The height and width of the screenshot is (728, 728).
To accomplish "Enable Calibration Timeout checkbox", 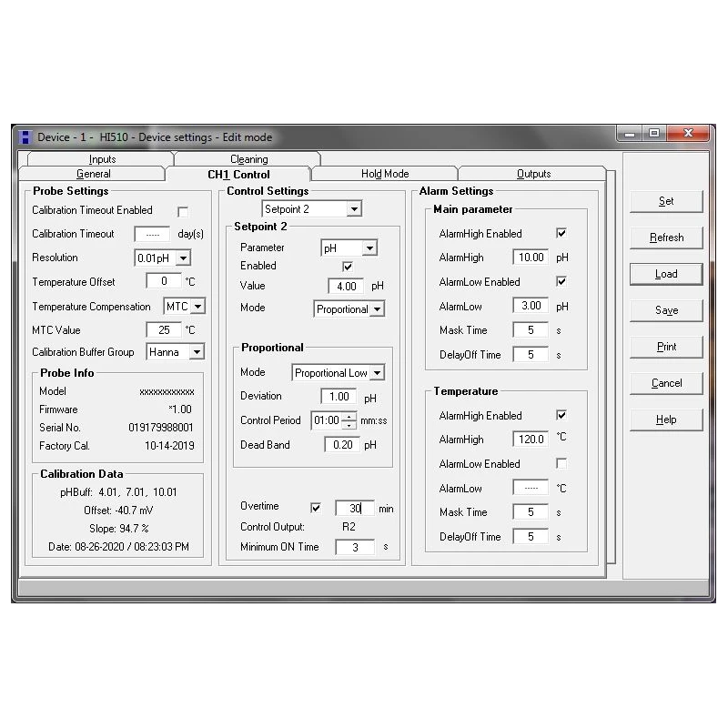I will (x=184, y=210).
